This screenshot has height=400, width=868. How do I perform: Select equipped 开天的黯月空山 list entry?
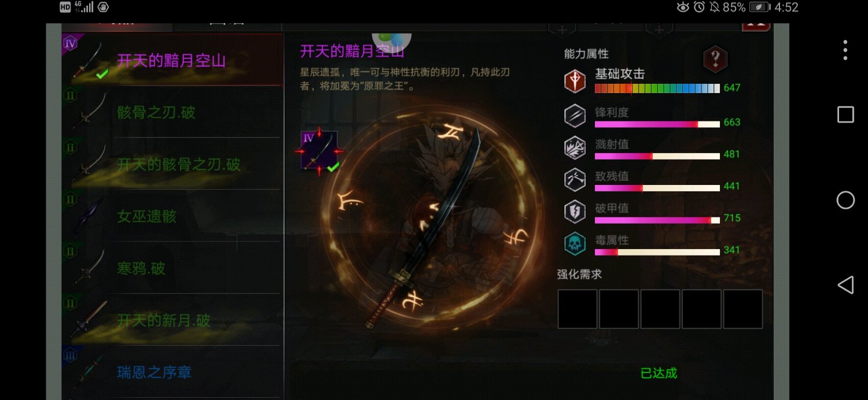pos(172,60)
